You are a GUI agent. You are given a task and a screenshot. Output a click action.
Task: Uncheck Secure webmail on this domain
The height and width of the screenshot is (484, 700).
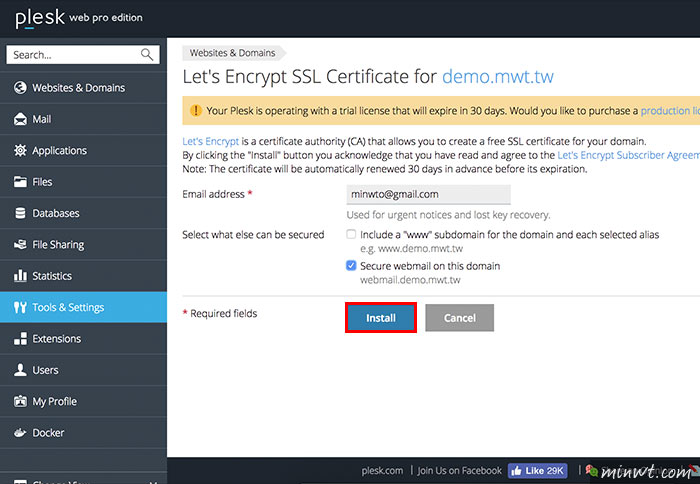pyautogui.click(x=351, y=266)
